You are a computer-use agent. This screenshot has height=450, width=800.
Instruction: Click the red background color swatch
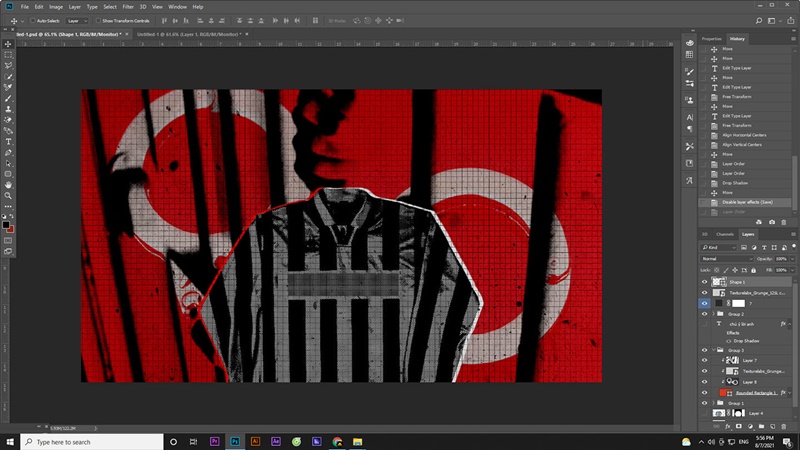click(x=11, y=230)
